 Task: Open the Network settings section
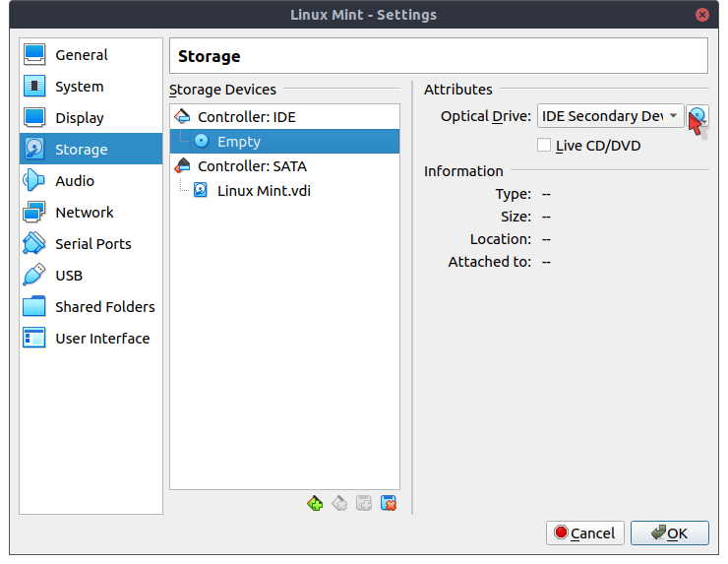(84, 213)
